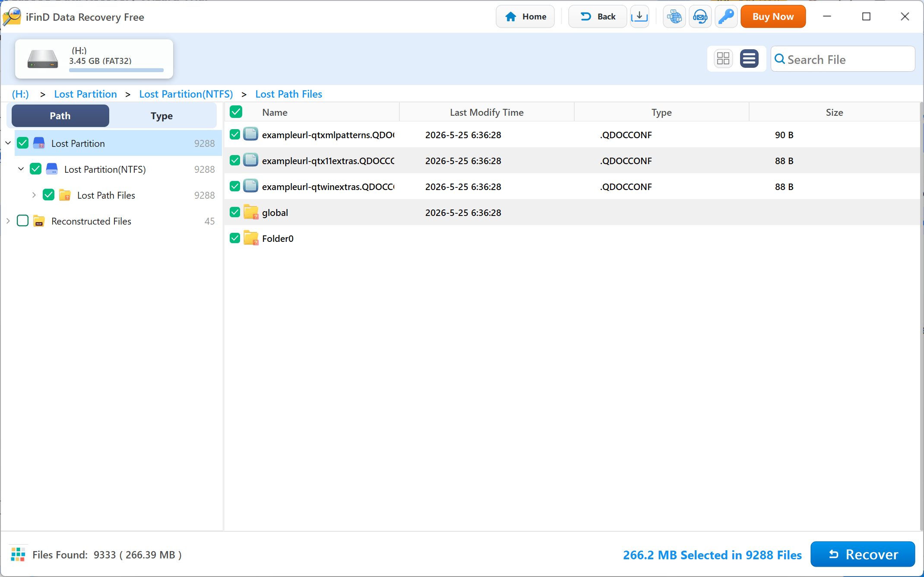
Task: Click the H: drive usage progress bar
Action: (116, 70)
